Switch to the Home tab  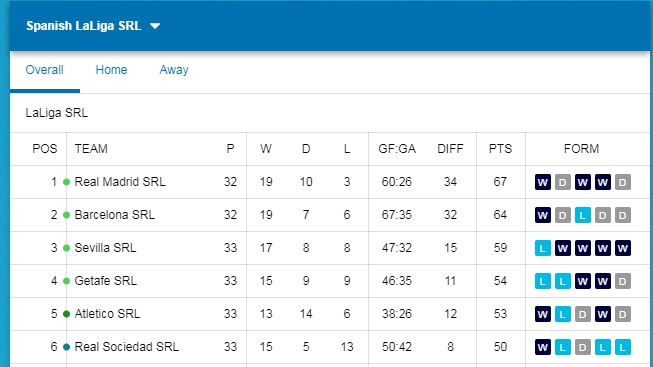(x=111, y=70)
